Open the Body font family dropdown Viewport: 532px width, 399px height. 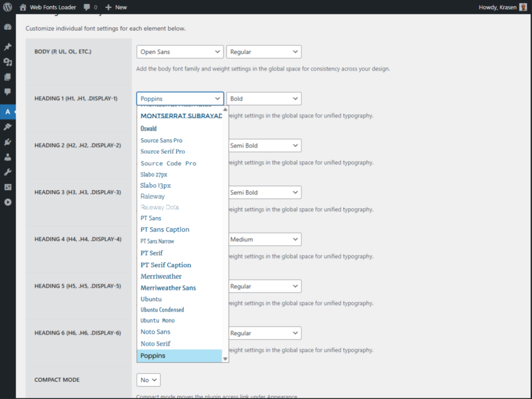pos(180,51)
